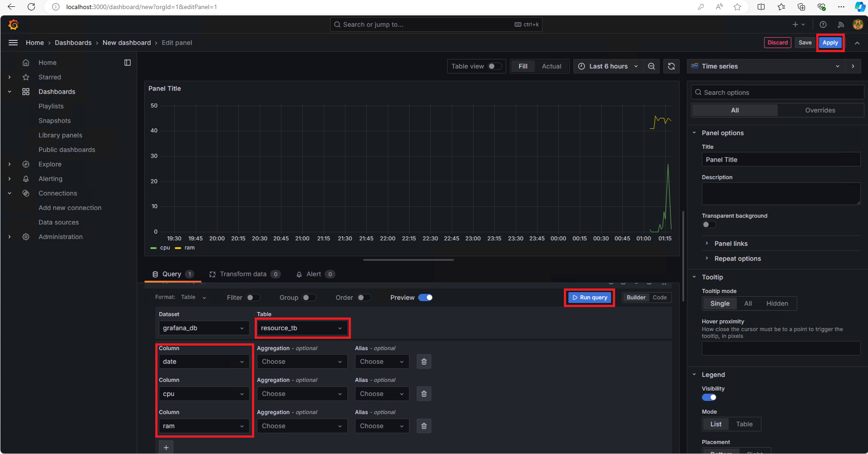Open Playlists in the sidebar
The image size is (868, 454).
click(x=51, y=106)
